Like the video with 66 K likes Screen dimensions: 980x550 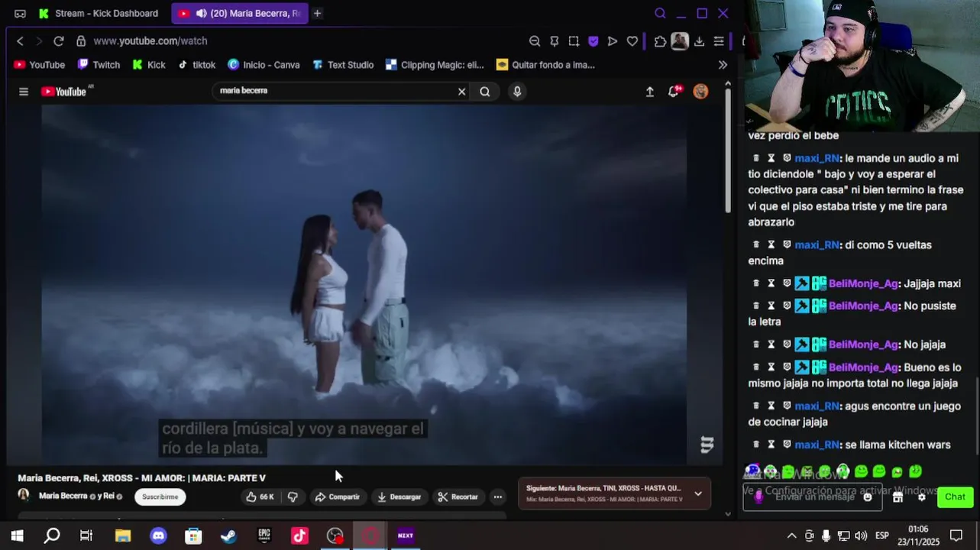click(260, 497)
